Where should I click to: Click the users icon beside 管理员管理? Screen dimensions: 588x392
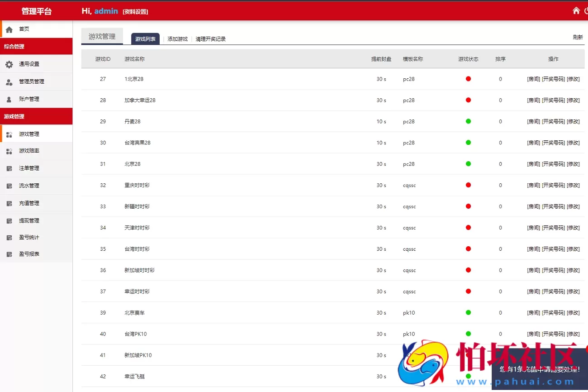9,82
